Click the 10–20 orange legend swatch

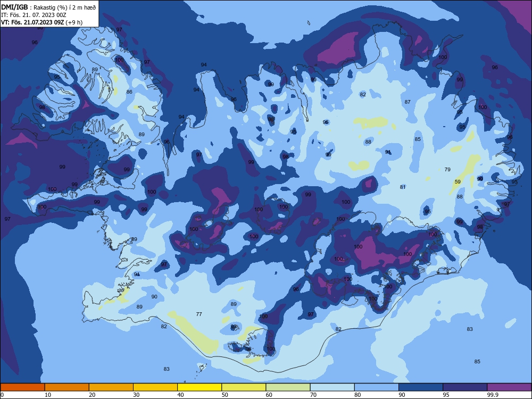click(x=67, y=387)
